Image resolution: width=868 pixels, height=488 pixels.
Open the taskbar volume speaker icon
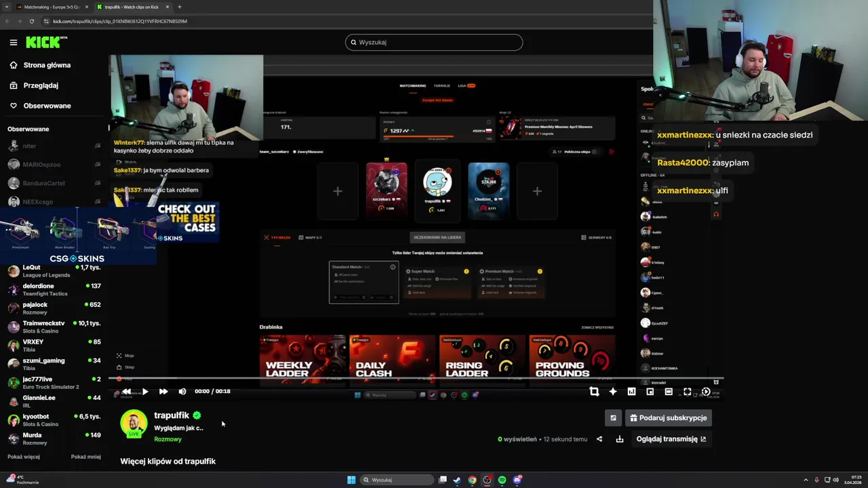click(835, 480)
